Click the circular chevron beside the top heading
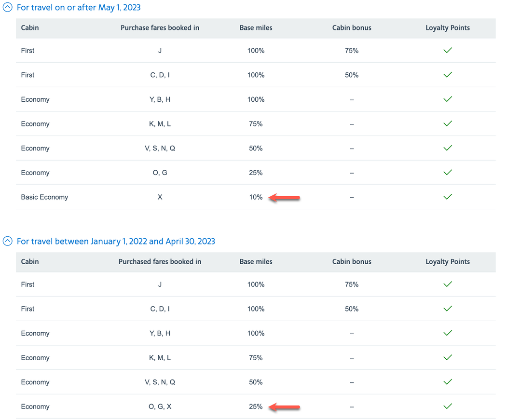This screenshot has width=521, height=420. point(7,7)
